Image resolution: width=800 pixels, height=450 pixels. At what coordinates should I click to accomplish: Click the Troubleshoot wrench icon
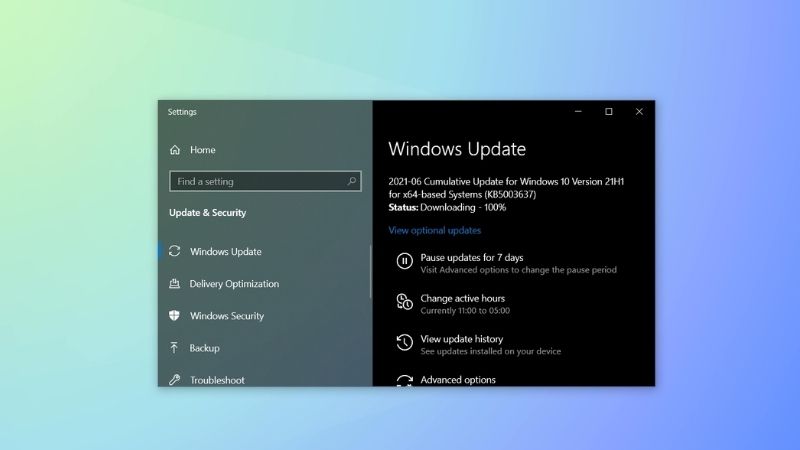coord(174,380)
